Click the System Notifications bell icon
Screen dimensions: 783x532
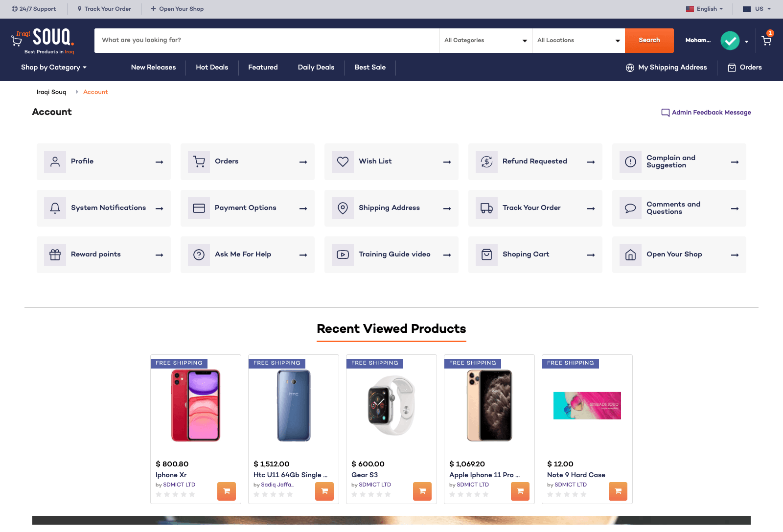(55, 208)
